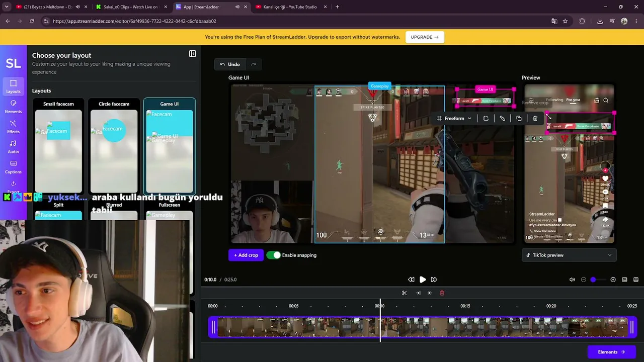Open the Effects sidebar section

13,126
